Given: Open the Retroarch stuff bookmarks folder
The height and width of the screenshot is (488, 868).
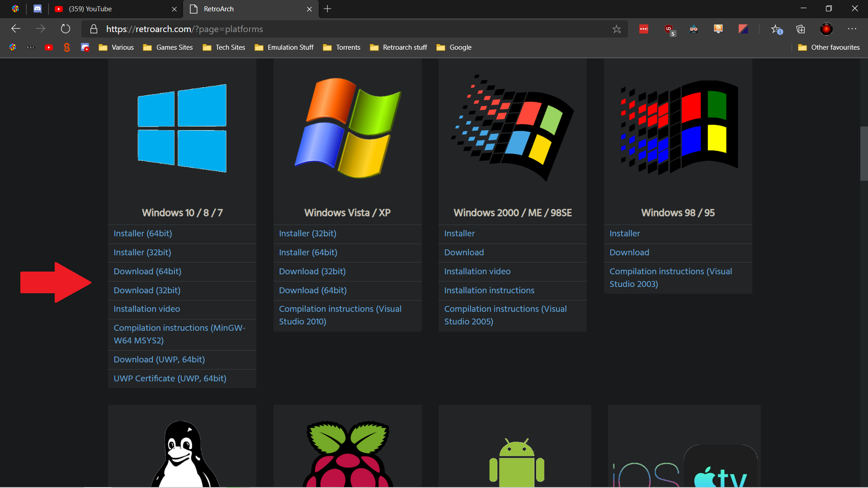Looking at the screenshot, I should pos(398,47).
